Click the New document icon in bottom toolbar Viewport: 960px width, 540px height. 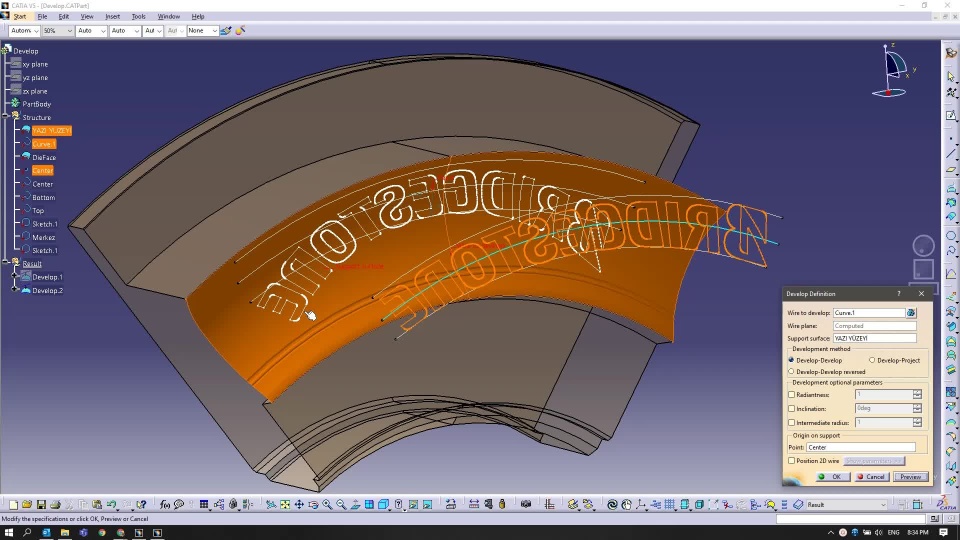pos(13,504)
